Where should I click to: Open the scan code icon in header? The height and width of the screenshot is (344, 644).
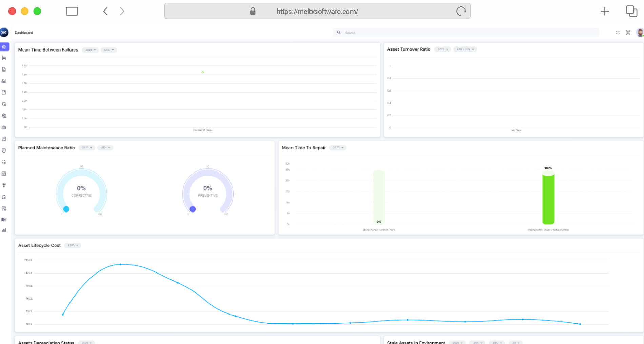(628, 33)
